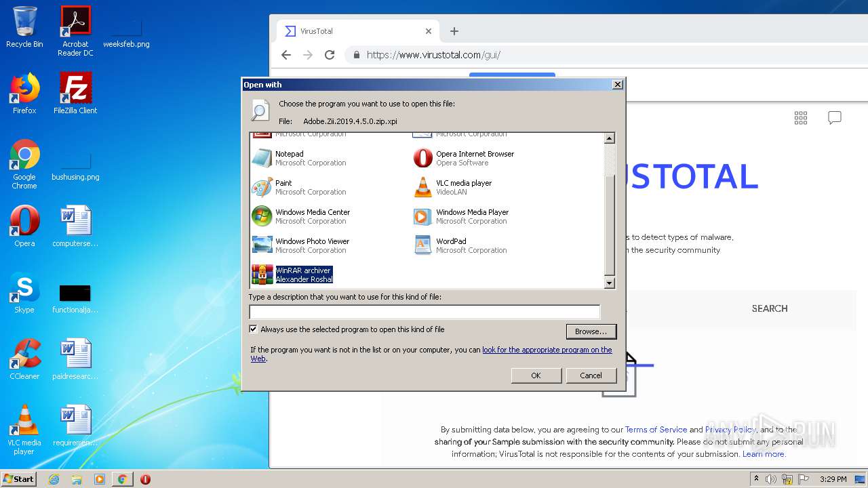Open Learn more link on VirusTotal
The image size is (868, 488).
point(764,454)
